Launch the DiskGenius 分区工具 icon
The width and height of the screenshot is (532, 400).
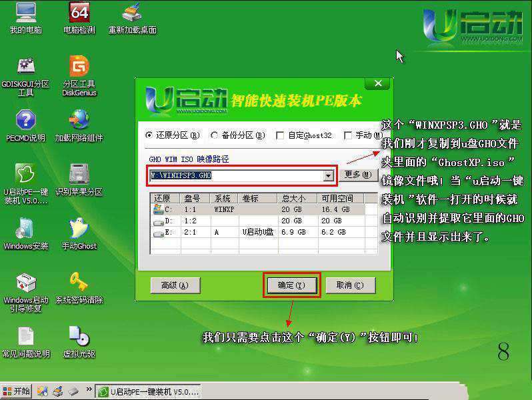coord(79,67)
